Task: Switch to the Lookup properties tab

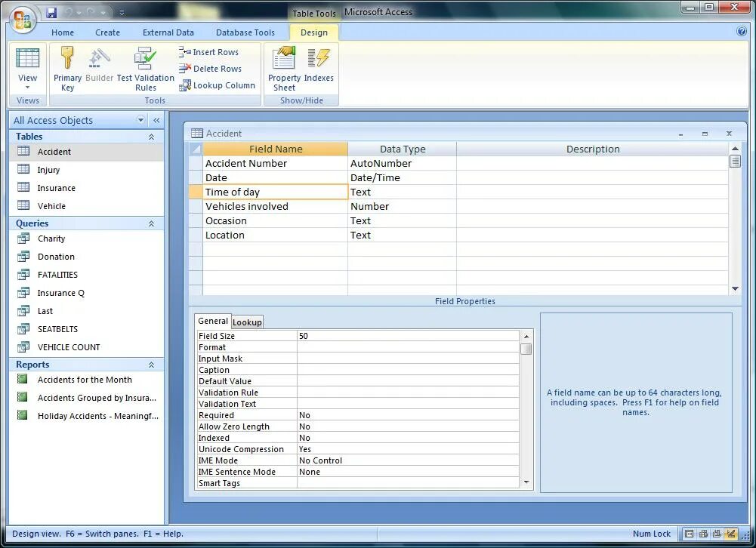Action: coord(247,322)
